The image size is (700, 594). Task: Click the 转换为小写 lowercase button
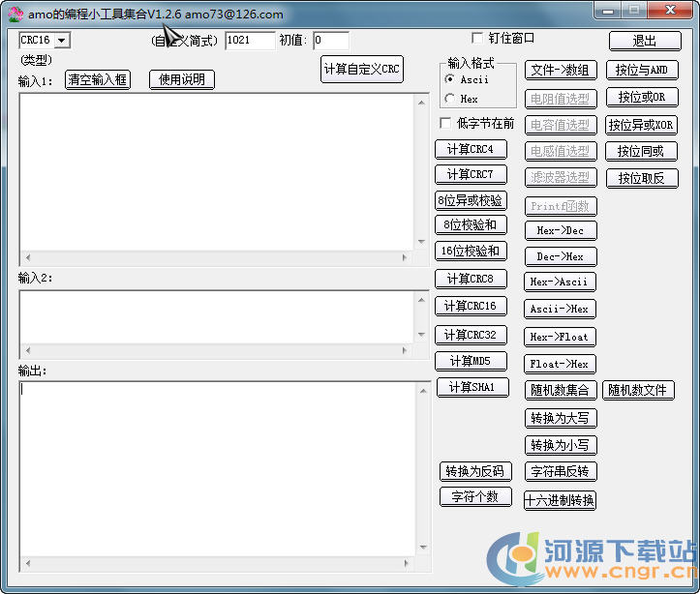pyautogui.click(x=561, y=445)
